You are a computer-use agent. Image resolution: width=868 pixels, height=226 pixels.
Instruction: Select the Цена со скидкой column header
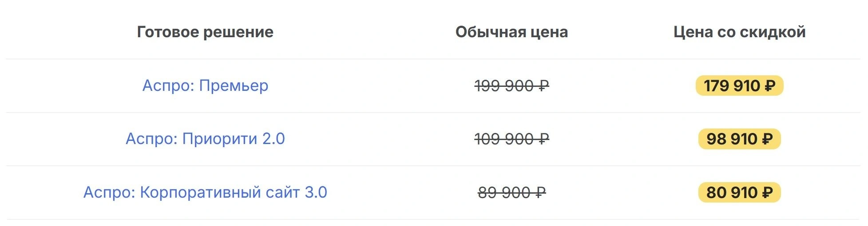(739, 32)
